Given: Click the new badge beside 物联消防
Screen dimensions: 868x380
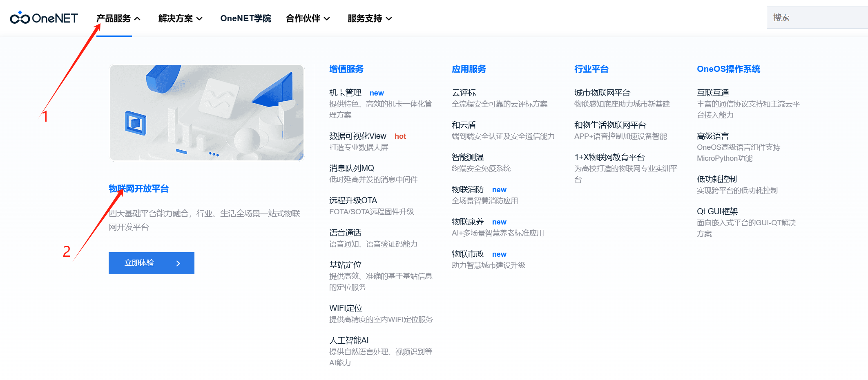Looking at the screenshot, I should pos(499,190).
